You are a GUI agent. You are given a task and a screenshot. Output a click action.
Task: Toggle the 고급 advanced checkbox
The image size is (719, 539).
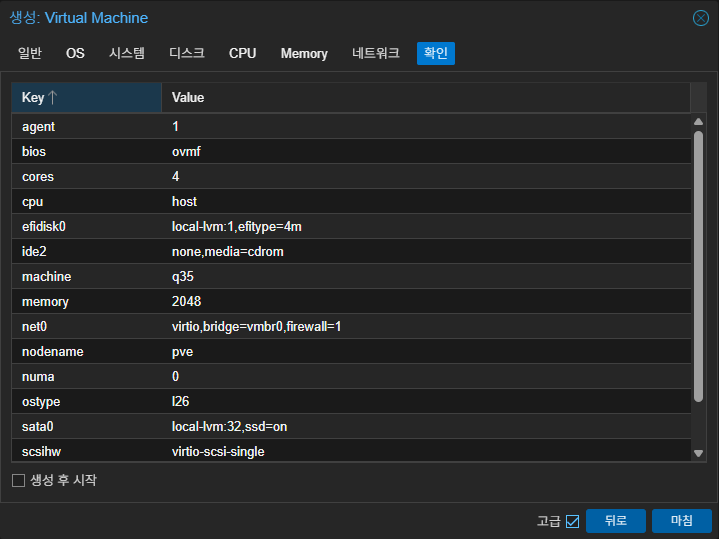point(572,521)
